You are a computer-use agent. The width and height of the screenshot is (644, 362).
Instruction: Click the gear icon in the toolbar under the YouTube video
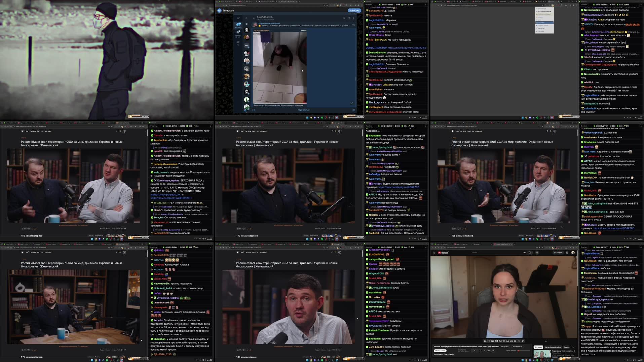point(522,341)
